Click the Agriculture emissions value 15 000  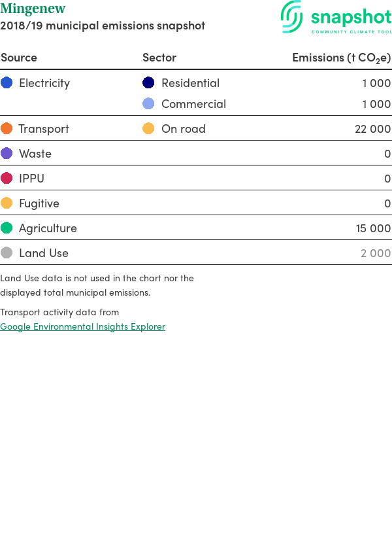point(373,228)
